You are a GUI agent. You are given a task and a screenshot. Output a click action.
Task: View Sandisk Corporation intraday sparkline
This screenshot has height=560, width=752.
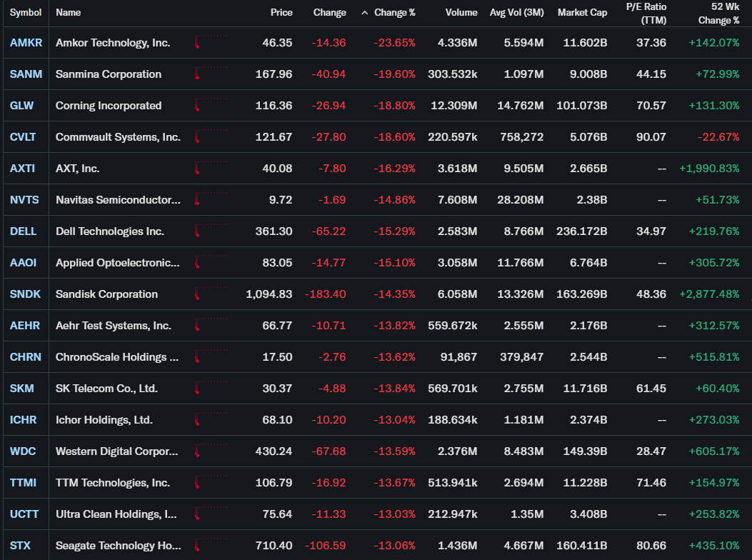coord(211,293)
